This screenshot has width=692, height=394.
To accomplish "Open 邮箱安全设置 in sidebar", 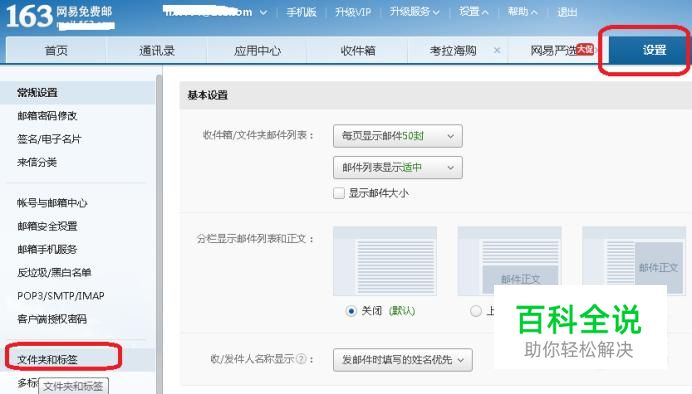I will coord(47,226).
